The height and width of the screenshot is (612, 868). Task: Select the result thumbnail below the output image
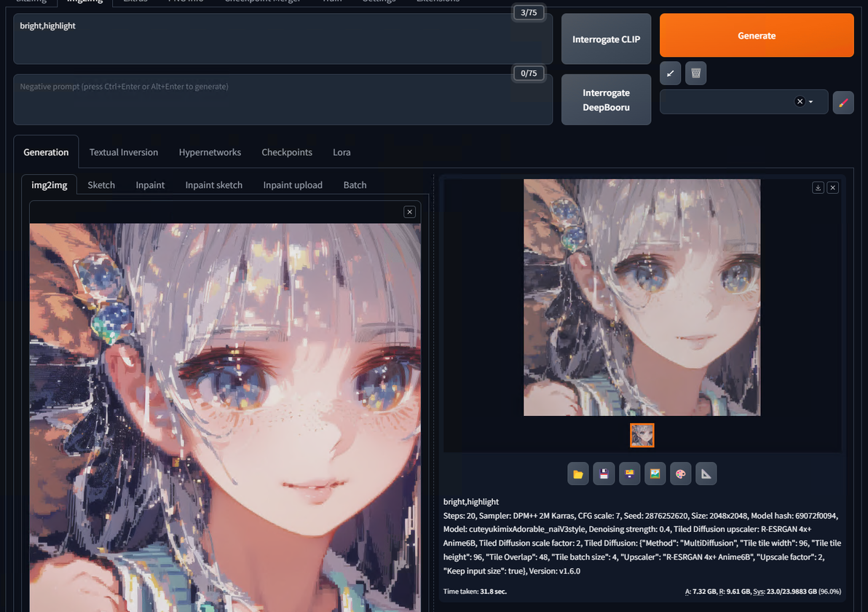(642, 436)
